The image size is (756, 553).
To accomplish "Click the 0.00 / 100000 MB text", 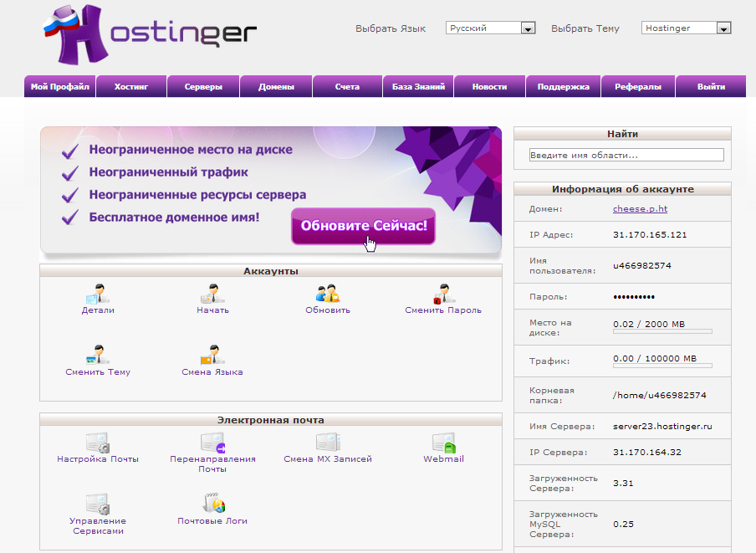I will (655, 358).
